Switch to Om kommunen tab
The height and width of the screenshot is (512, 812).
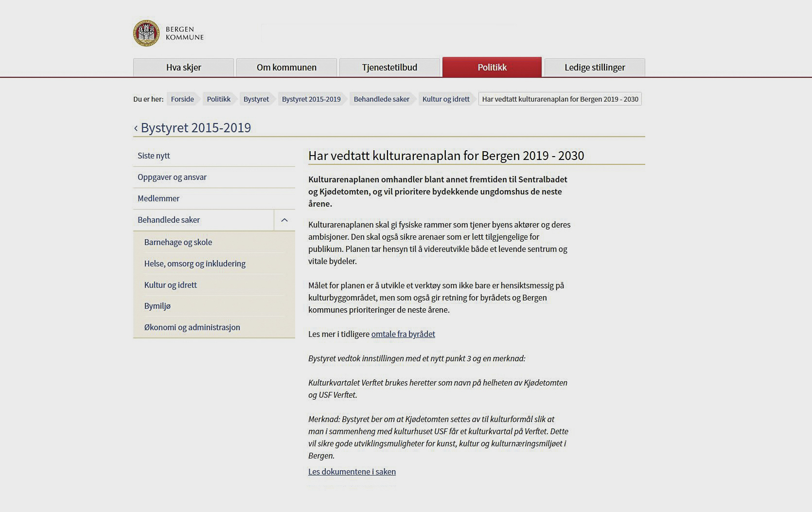pyautogui.click(x=286, y=68)
